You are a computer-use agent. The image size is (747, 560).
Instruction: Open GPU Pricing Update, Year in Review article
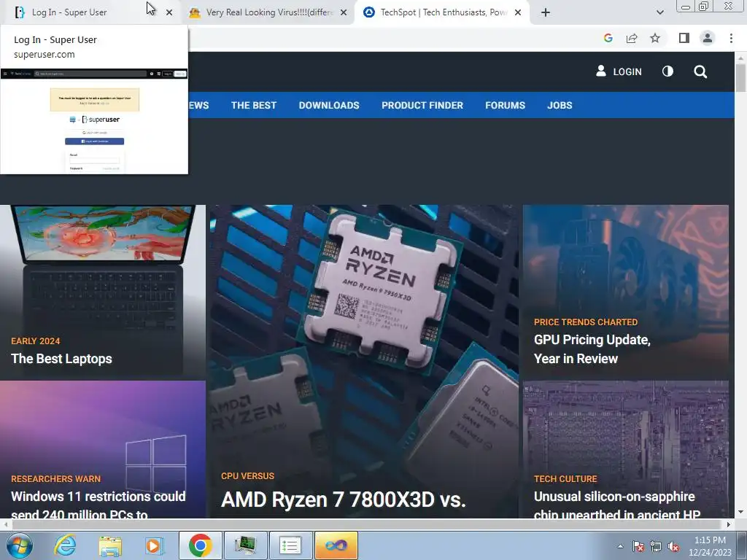point(592,349)
